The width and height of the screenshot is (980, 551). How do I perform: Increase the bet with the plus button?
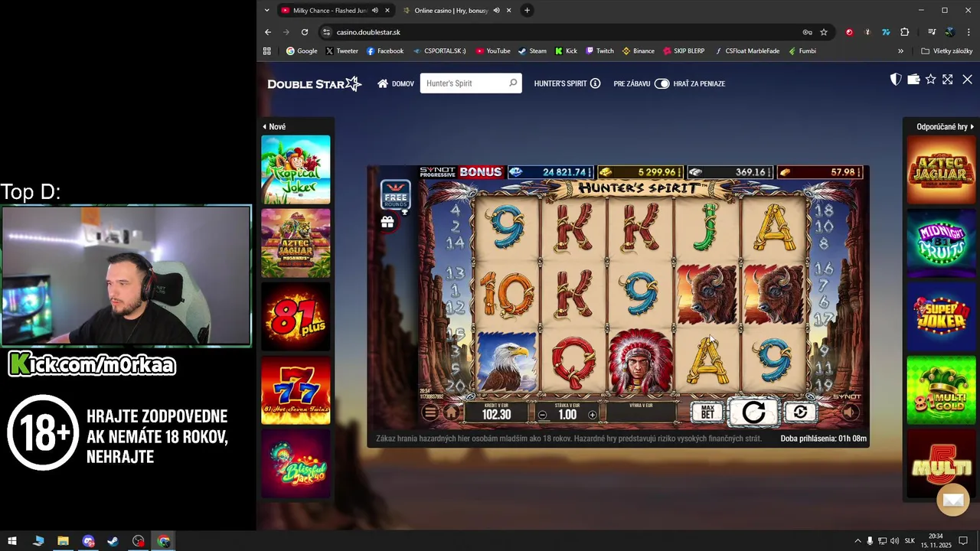tap(592, 415)
